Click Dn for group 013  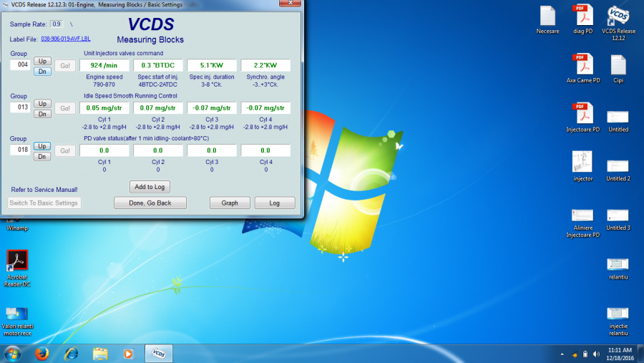[42, 114]
